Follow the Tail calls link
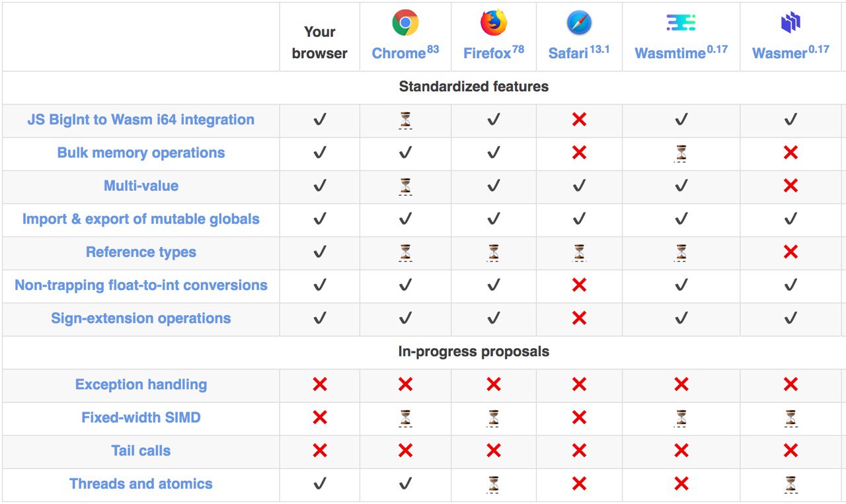Viewport: 846px width, 504px height. click(x=141, y=450)
